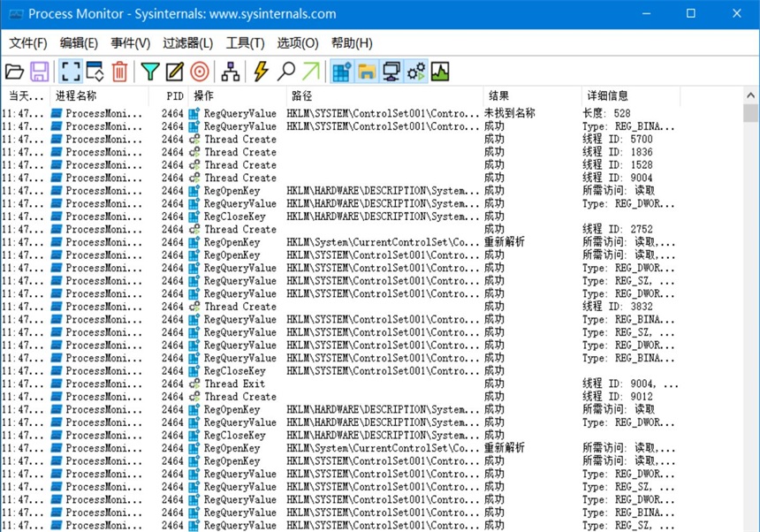Select the Thread Exit operation cell
This screenshot has height=532, width=760.
(234, 384)
